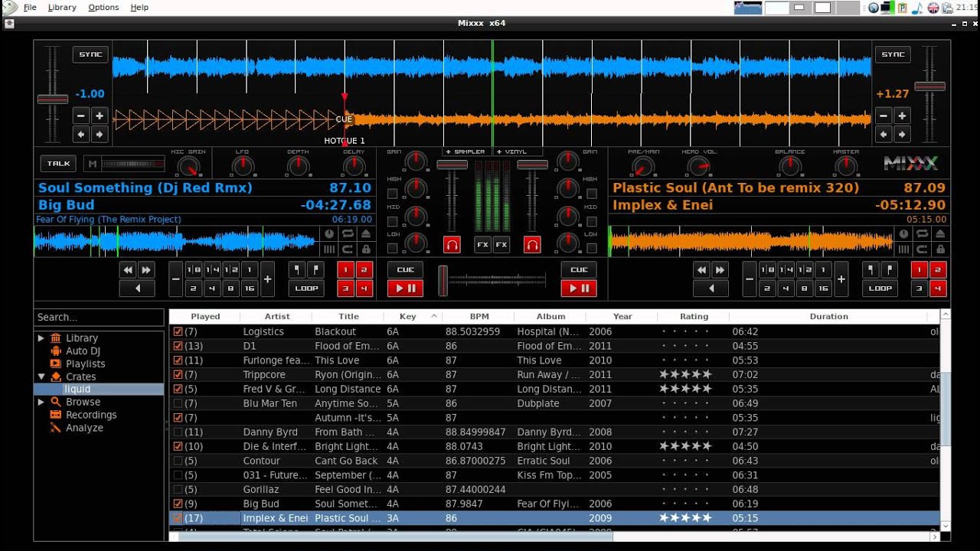Toggle reverse playback on the left deck

tap(137, 289)
